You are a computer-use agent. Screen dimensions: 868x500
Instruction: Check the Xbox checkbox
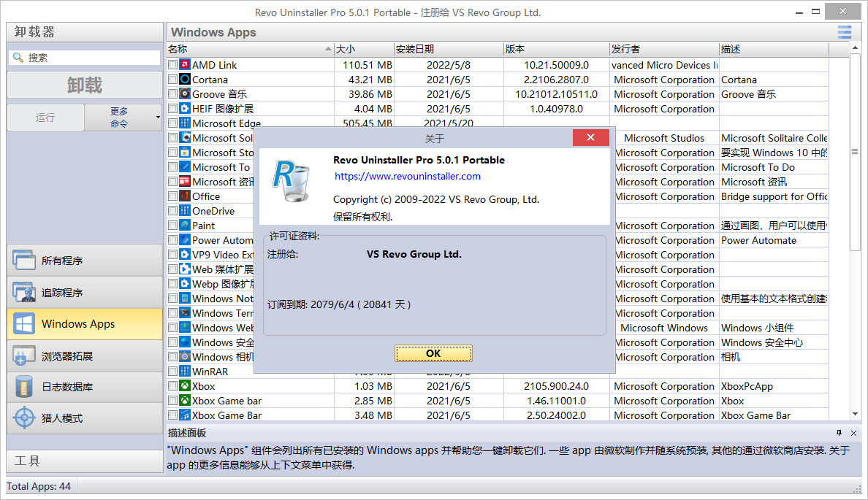(172, 386)
